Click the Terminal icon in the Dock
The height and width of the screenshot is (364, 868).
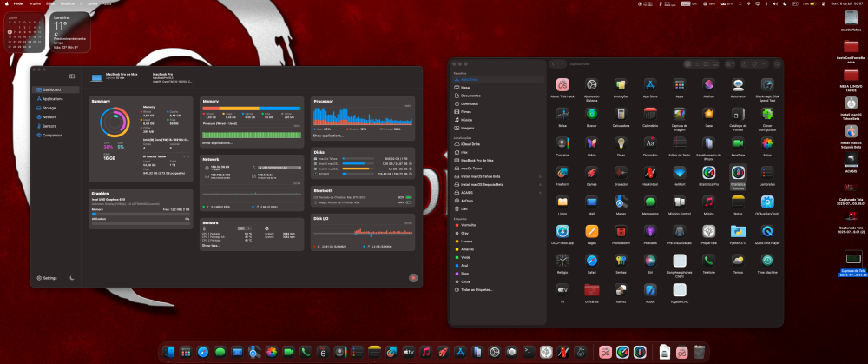pos(529,351)
